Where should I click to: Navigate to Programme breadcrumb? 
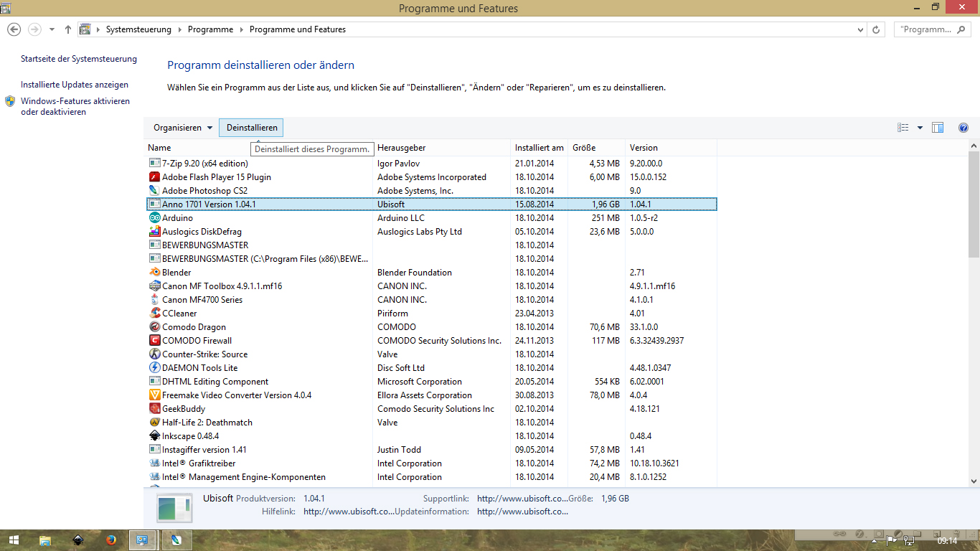pyautogui.click(x=210, y=29)
